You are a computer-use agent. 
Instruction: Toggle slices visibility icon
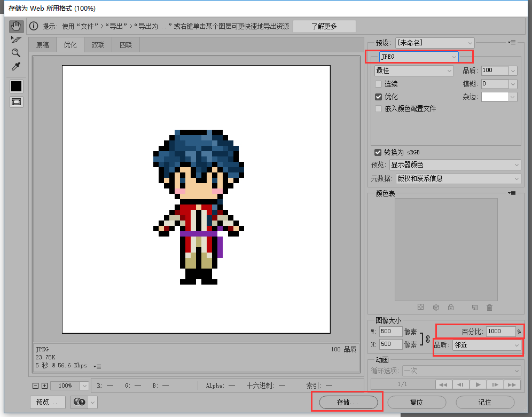point(16,101)
